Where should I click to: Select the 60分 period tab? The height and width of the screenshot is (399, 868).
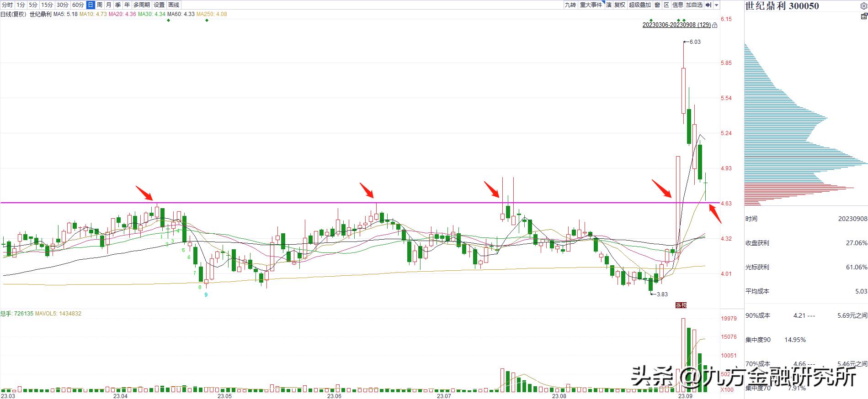tap(78, 5)
